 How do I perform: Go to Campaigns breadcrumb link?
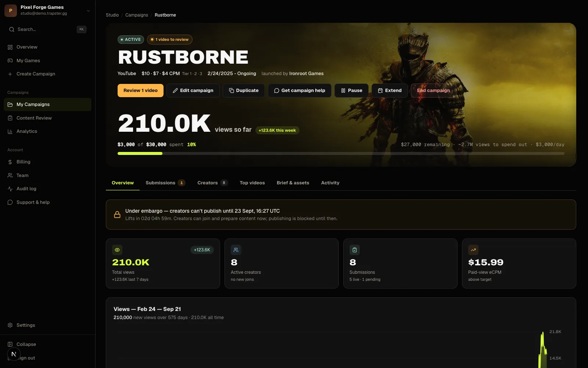point(137,15)
